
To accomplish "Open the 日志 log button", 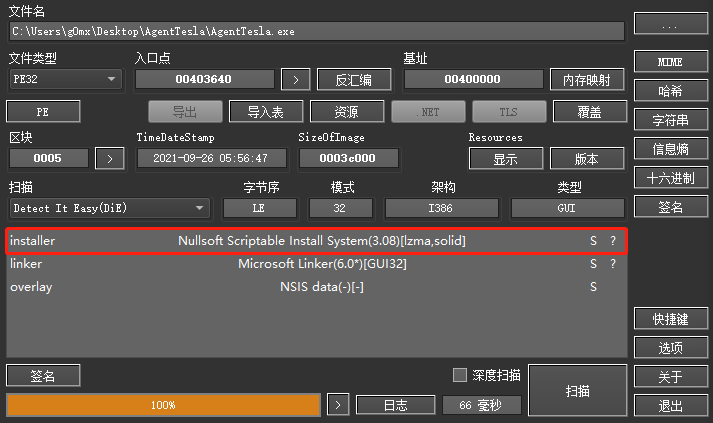I will tap(396, 405).
